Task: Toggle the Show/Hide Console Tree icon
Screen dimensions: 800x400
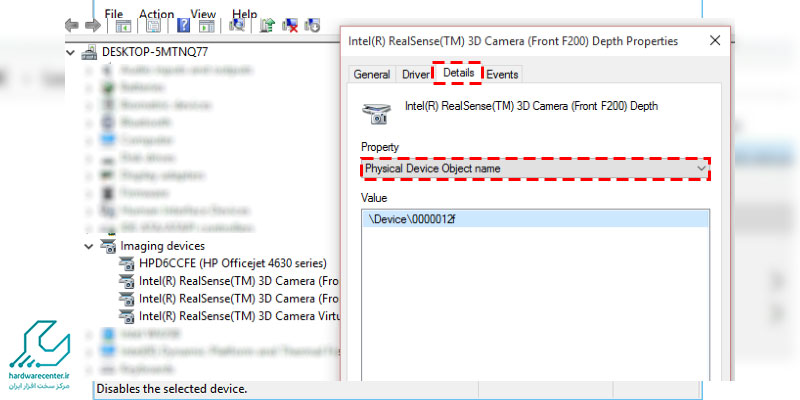Action: point(123,26)
